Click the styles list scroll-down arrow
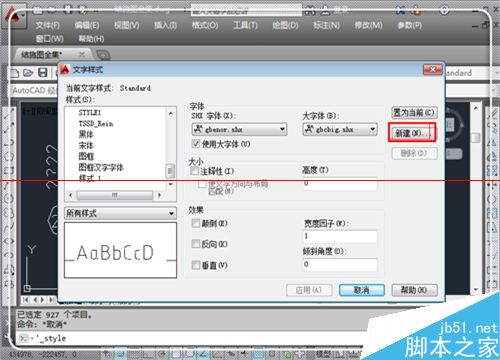500x360 pixels. (171, 184)
